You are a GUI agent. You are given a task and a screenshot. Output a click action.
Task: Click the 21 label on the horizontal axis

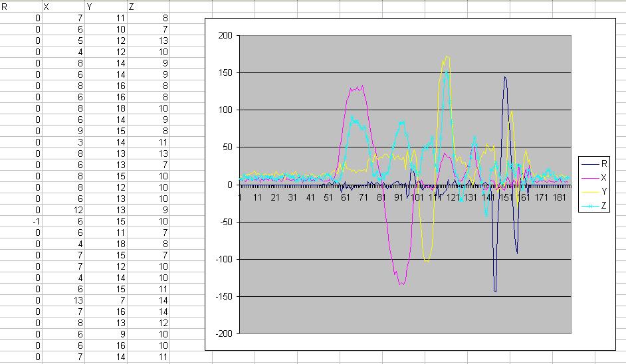click(275, 197)
